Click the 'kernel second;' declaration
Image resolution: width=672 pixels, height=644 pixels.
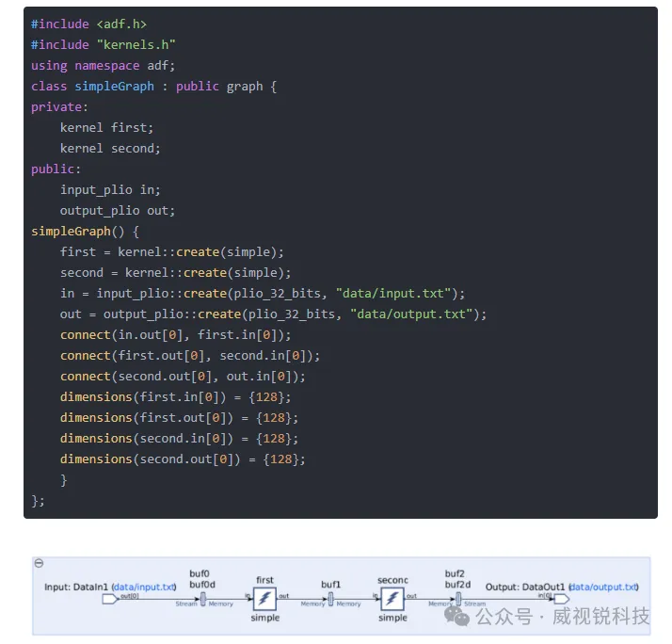coord(110,149)
